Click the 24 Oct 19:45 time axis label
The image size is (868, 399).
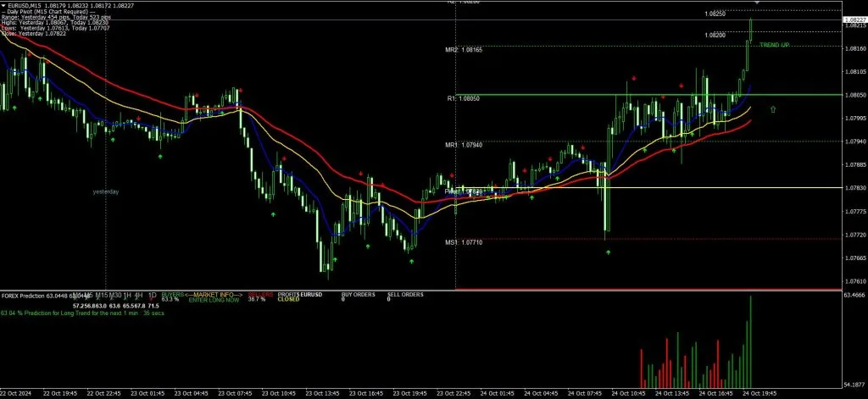click(x=761, y=393)
